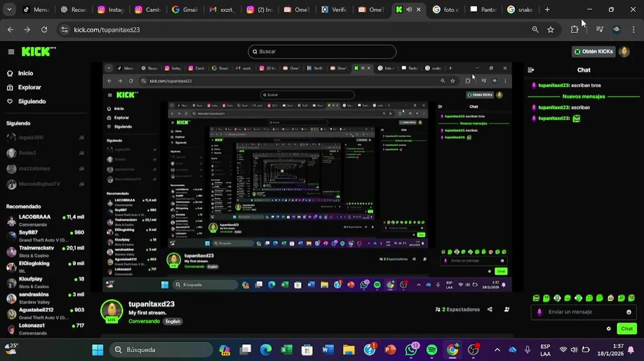The height and width of the screenshot is (361, 644).
Task: Click the Conversando category link
Action: pos(144,321)
